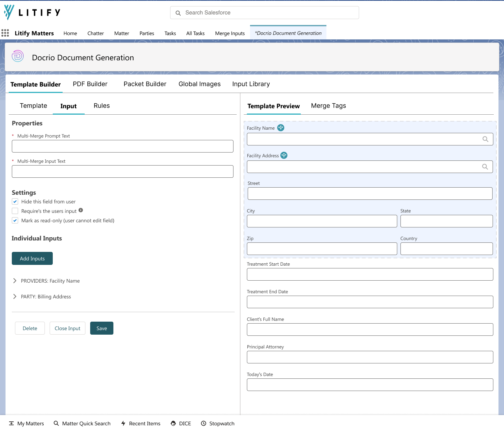Open the Merge Inputs nav tab
504x432 pixels.
point(230,34)
